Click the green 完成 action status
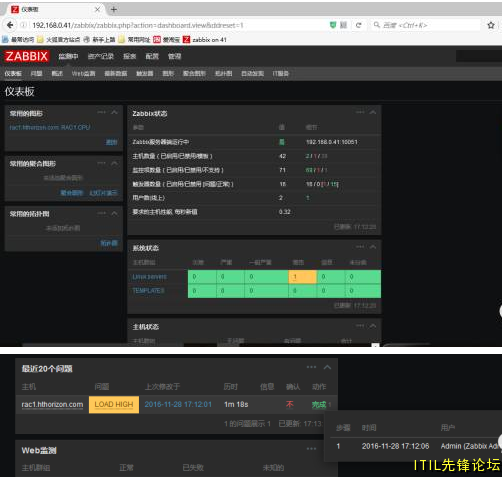Image resolution: width=502 pixels, height=477 pixels. point(319,404)
